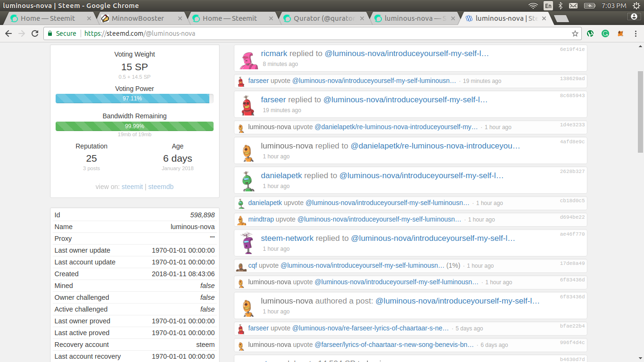Click luminous-nova's avatar in the danielapetk reply row
Screen dimensions: 644x362
tap(248, 152)
